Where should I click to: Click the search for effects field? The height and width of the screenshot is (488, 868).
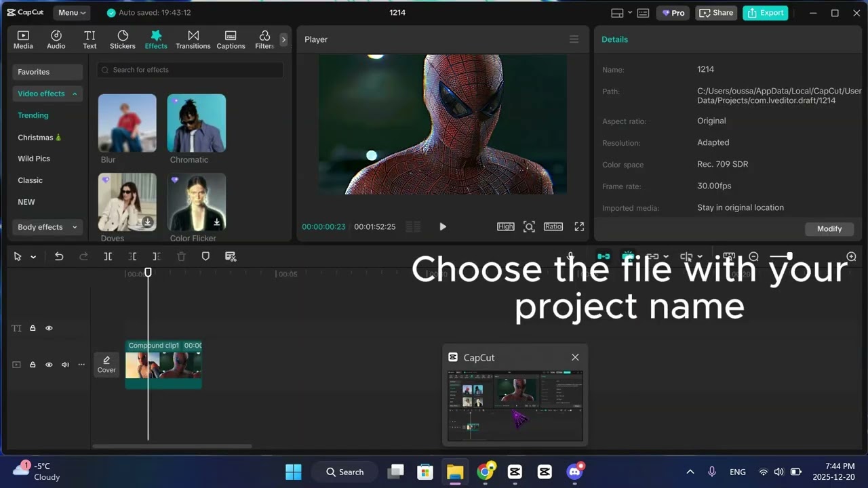click(191, 70)
